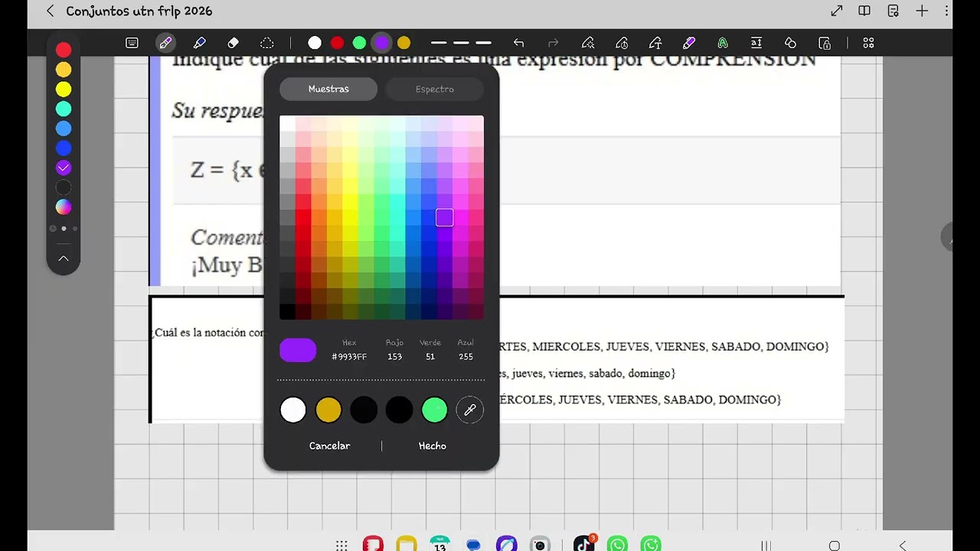
Task: Pick dark blue in the side color palette
Action: click(x=64, y=148)
